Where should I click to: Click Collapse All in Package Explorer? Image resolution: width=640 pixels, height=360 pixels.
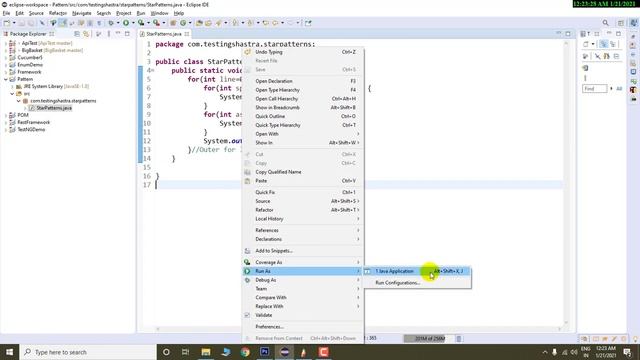point(77,34)
